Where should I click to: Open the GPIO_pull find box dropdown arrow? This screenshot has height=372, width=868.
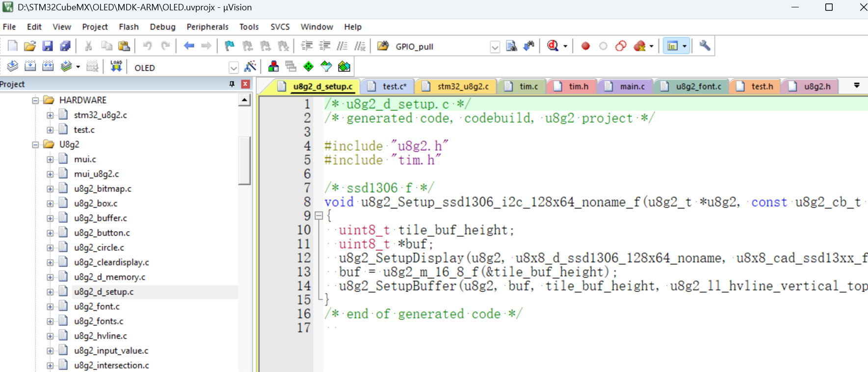495,47
